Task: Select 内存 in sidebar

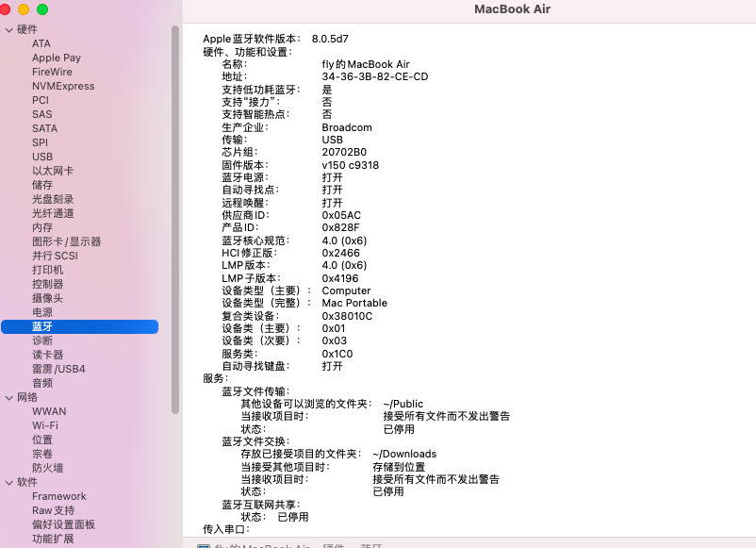Action: pyautogui.click(x=42, y=227)
